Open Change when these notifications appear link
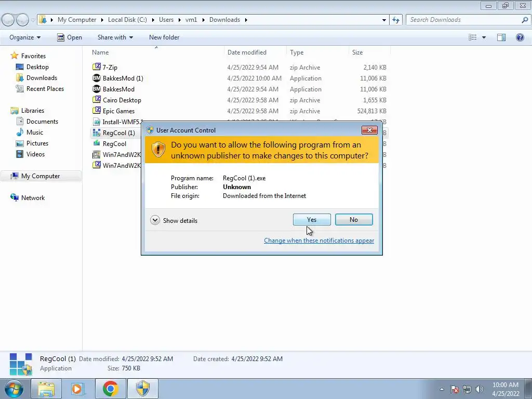 pyautogui.click(x=319, y=240)
